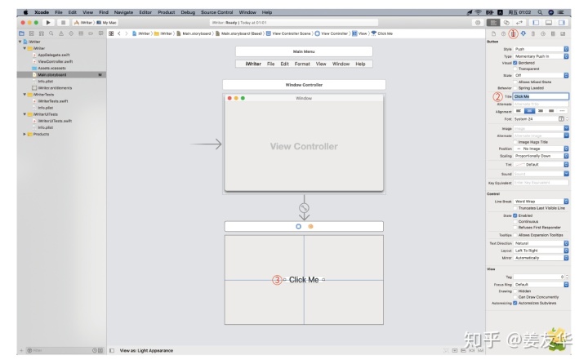Click Format in the storyboard Main Menu

[x=302, y=64]
